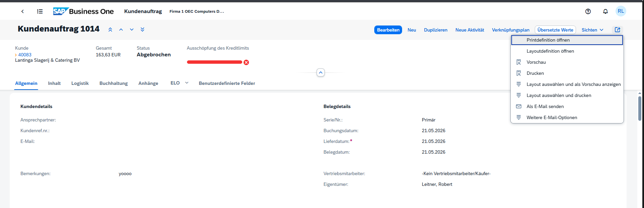Image resolution: width=644 pixels, height=208 pixels.
Task: Collapse the header with the chevron-up button
Action: [321, 72]
